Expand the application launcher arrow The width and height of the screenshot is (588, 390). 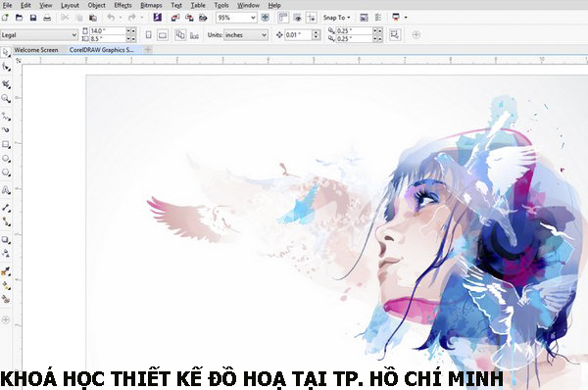coord(406,18)
